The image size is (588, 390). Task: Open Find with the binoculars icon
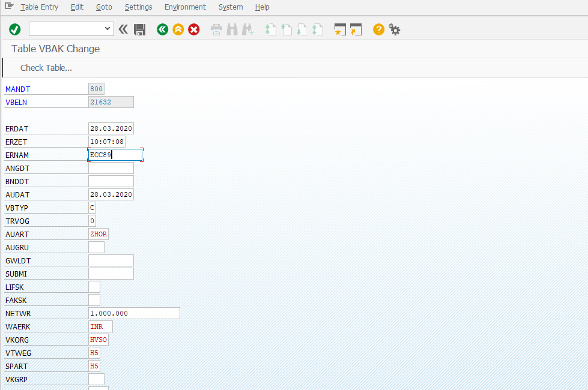point(232,29)
